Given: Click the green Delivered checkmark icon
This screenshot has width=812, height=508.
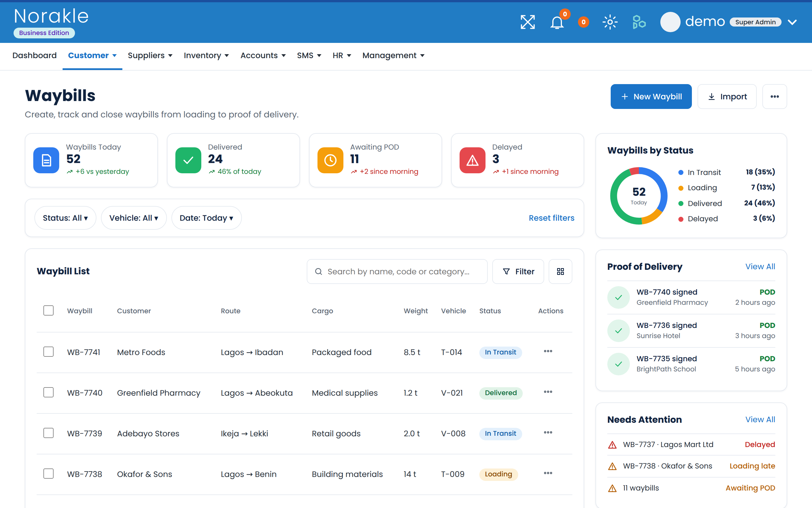Looking at the screenshot, I should coord(188,160).
